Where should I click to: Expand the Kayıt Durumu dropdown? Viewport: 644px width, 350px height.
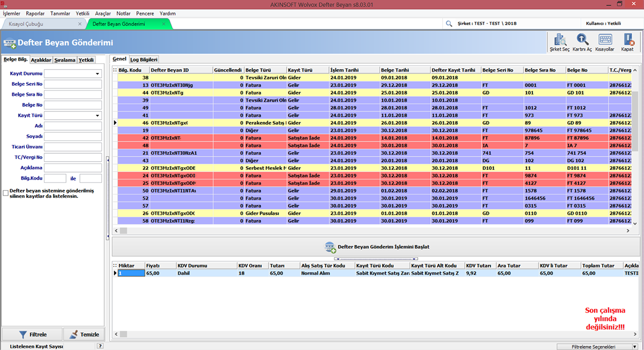97,73
